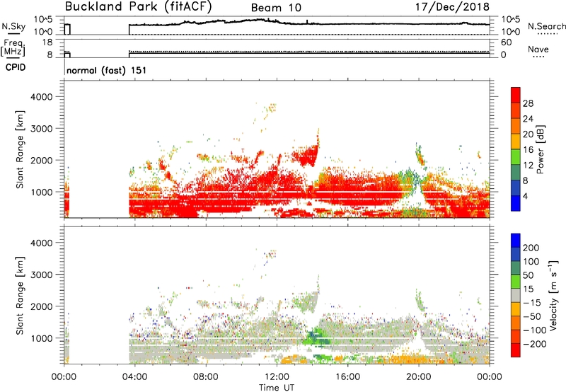
Task: Click the Power [dB] colorbar label
Action: coord(541,149)
